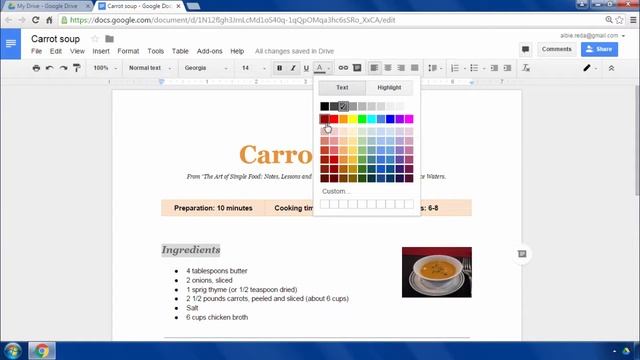
Task: Pick the bright green color swatch
Action: [362, 119]
